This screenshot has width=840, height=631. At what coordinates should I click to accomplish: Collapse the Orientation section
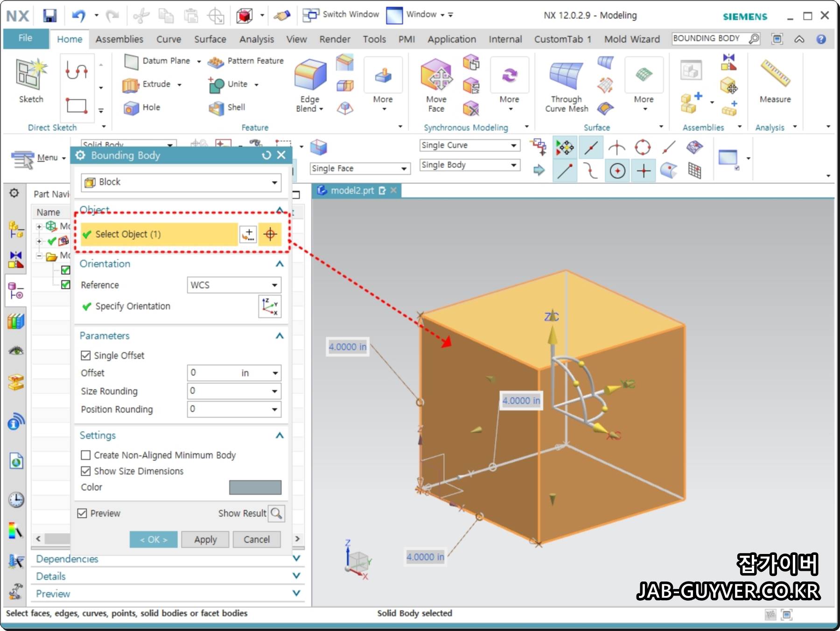click(x=280, y=264)
